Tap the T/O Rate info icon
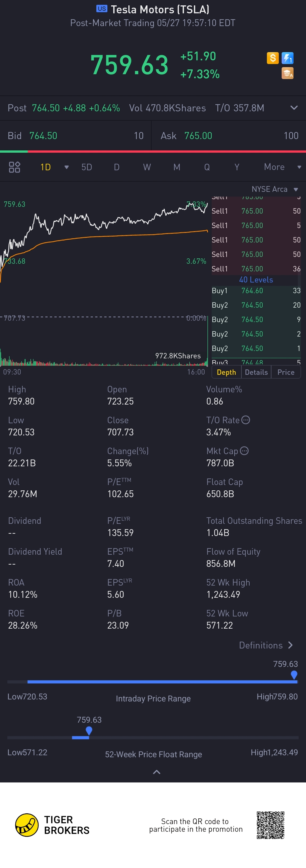306x868 pixels. click(x=246, y=420)
